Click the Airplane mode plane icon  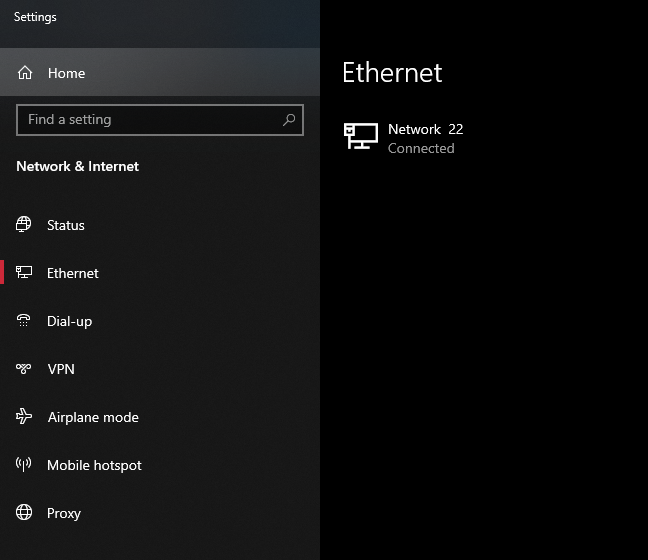[24, 417]
